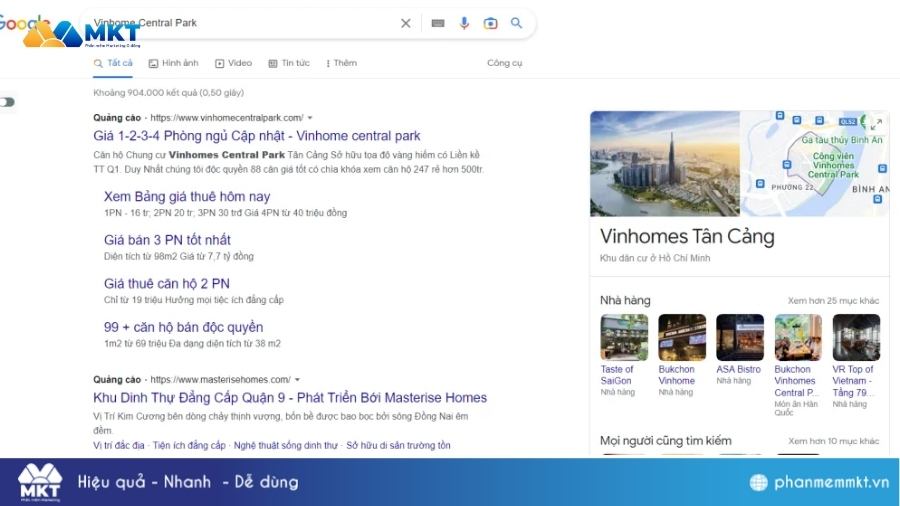900x506 pixels.
Task: Open sitelink Xem Bảng giá thuê hôm nay
Action: [x=187, y=196]
